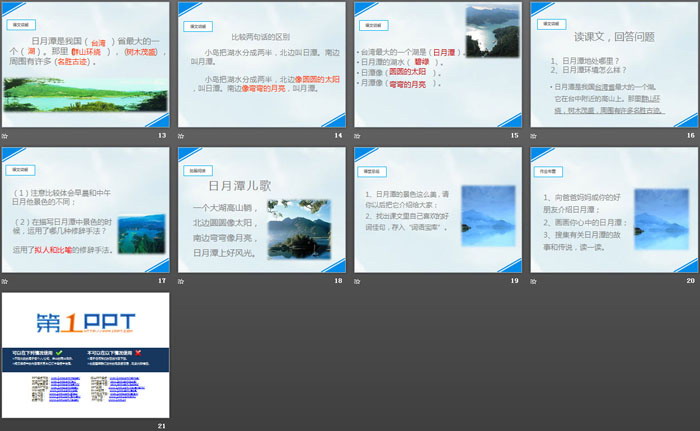Viewport: 700px width, 431px height.
Task: Click the animation star icon under slide 19
Action: pos(358,280)
